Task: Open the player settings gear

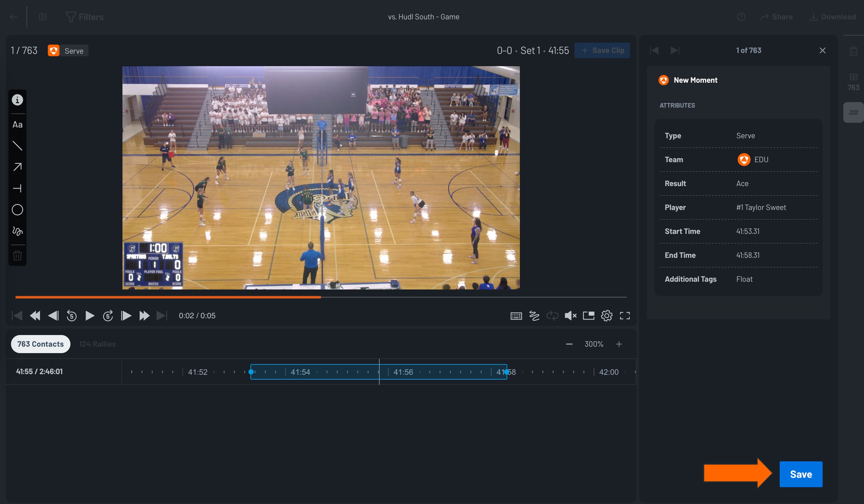Action: (607, 315)
